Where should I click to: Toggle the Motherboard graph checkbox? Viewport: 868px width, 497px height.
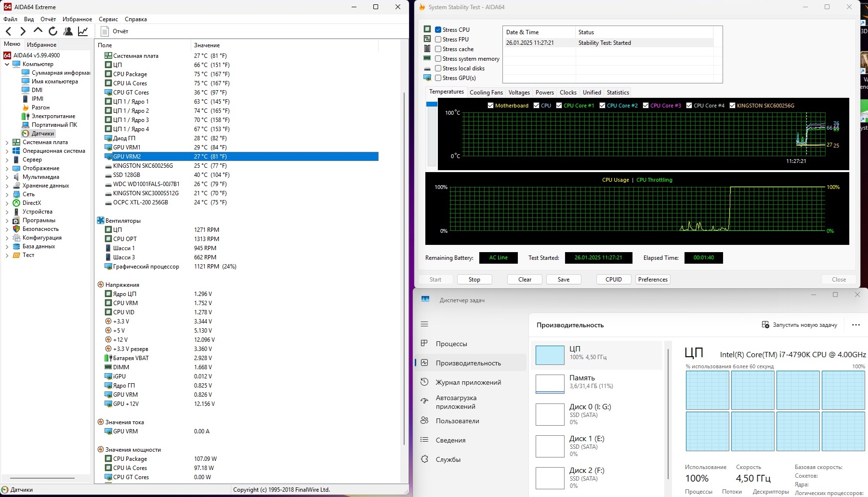coord(490,106)
